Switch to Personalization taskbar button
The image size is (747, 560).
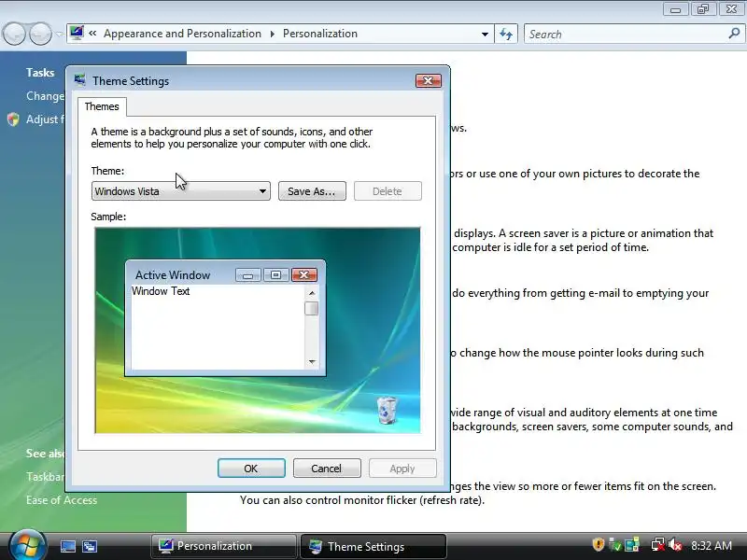click(x=224, y=546)
